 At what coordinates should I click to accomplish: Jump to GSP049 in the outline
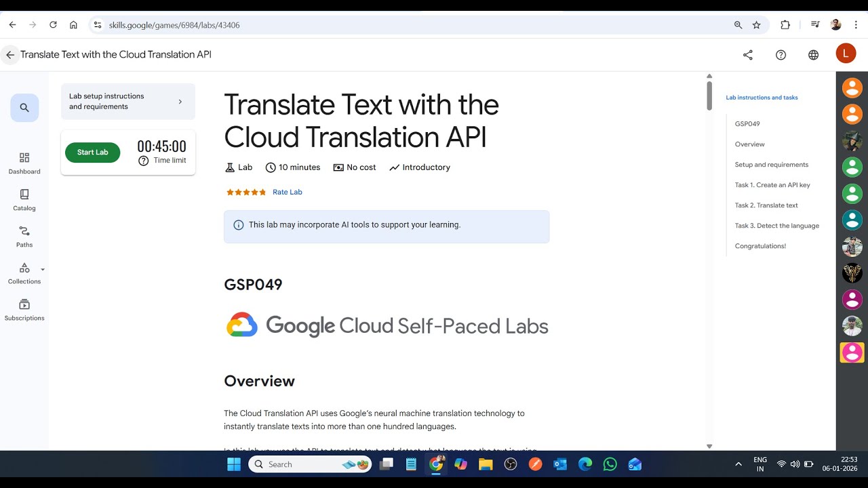coord(747,124)
